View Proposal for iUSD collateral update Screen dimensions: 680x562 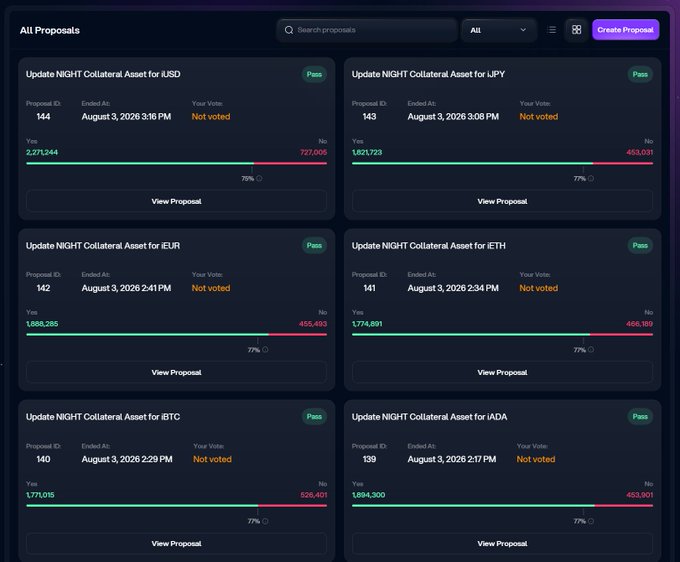click(177, 201)
